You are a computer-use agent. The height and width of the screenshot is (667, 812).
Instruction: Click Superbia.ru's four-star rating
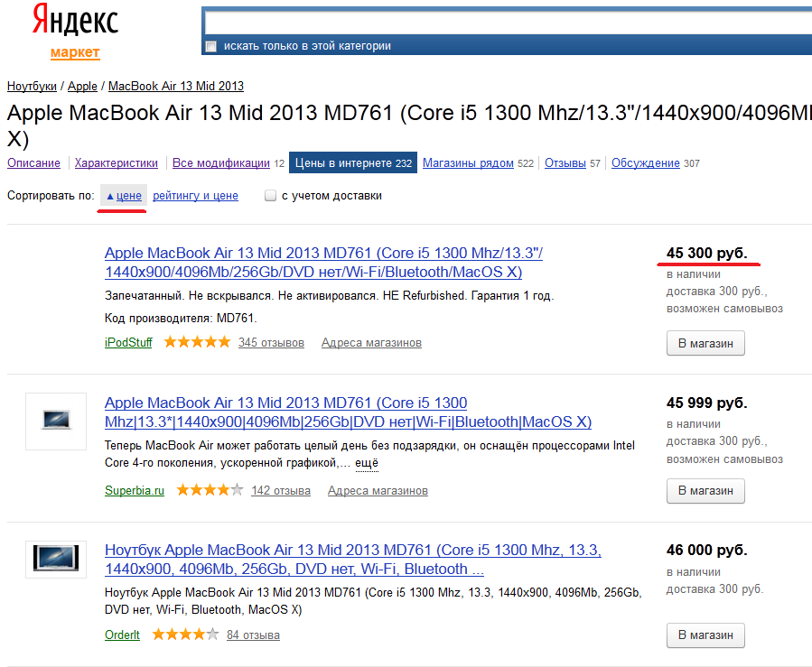tap(210, 489)
